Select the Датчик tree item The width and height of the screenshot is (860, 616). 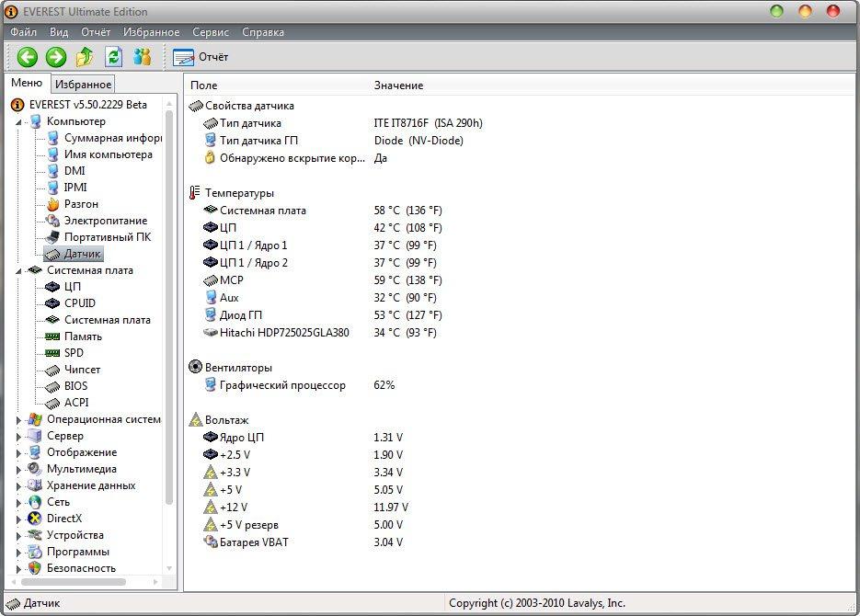[74, 254]
